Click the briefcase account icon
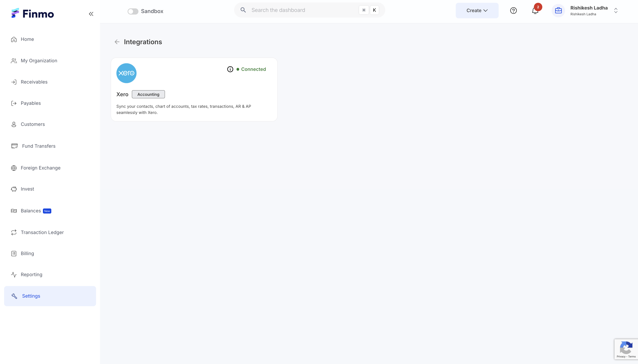Image resolution: width=638 pixels, height=364 pixels. [558, 10]
